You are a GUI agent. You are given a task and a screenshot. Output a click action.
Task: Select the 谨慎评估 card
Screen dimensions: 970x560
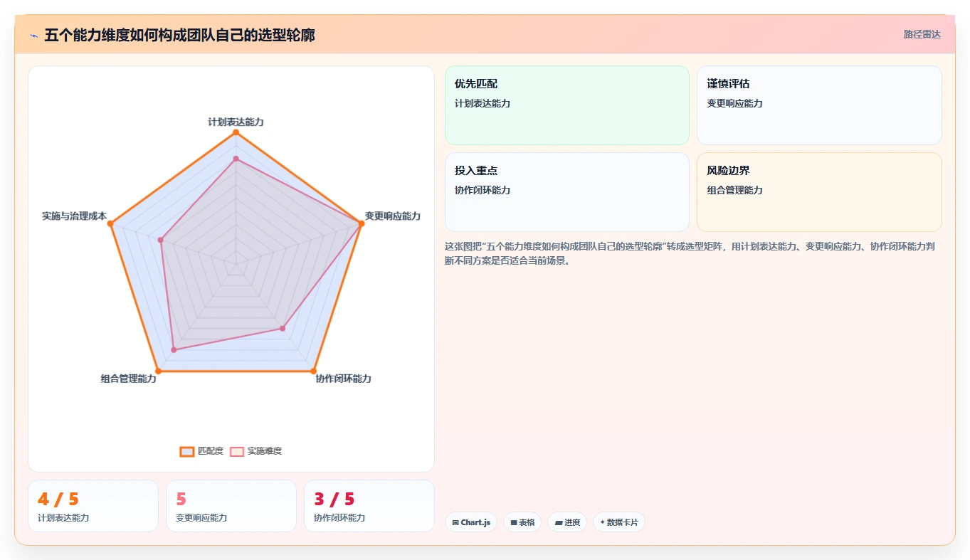(x=819, y=105)
